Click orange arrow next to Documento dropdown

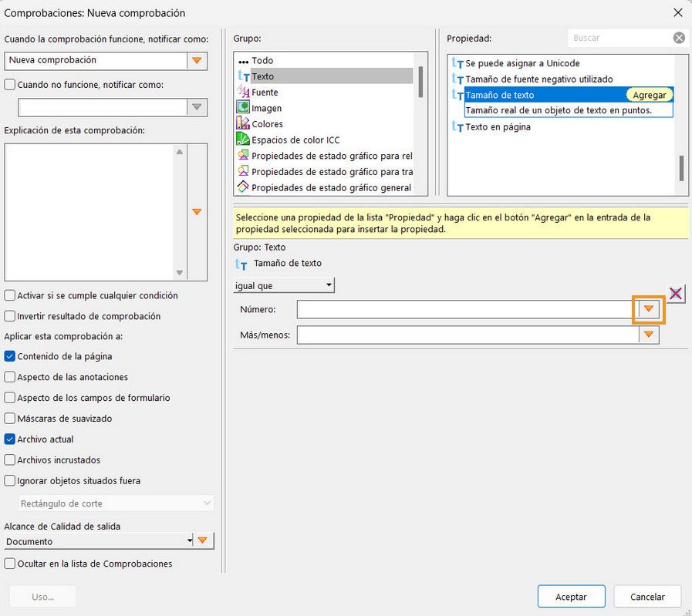pyautogui.click(x=203, y=540)
